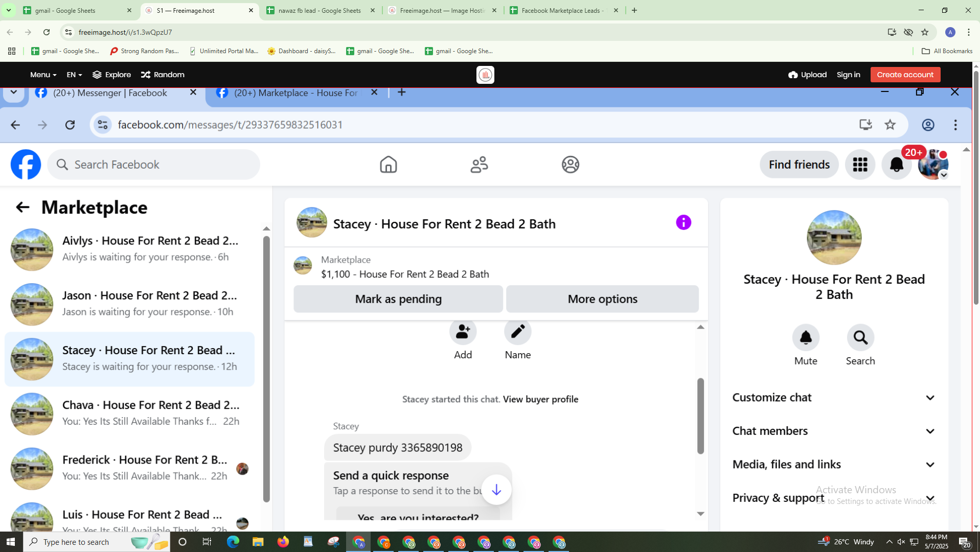Image resolution: width=980 pixels, height=552 pixels.
Task: Open Strong Random Password bookmark
Action: point(145,51)
